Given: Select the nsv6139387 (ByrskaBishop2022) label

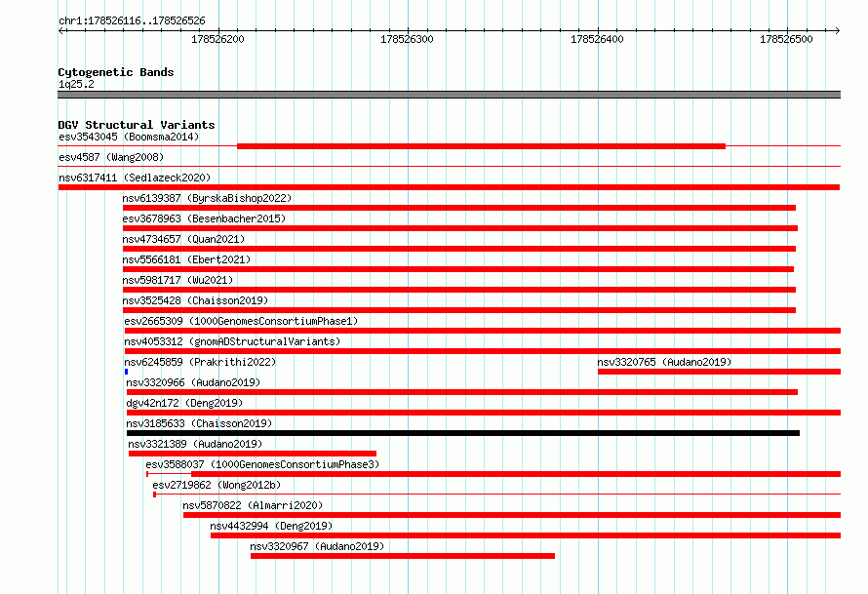Looking at the screenshot, I should coord(207,198).
